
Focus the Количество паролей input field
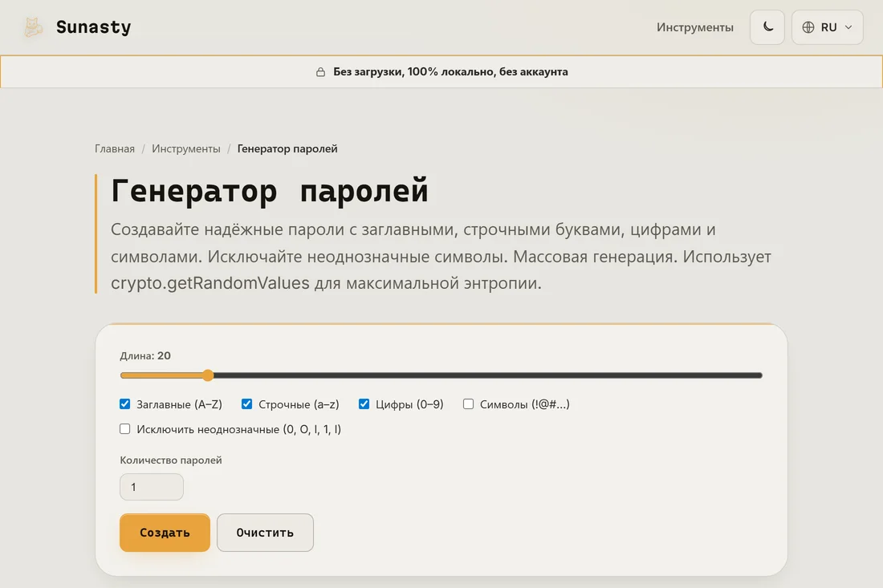[x=152, y=487]
